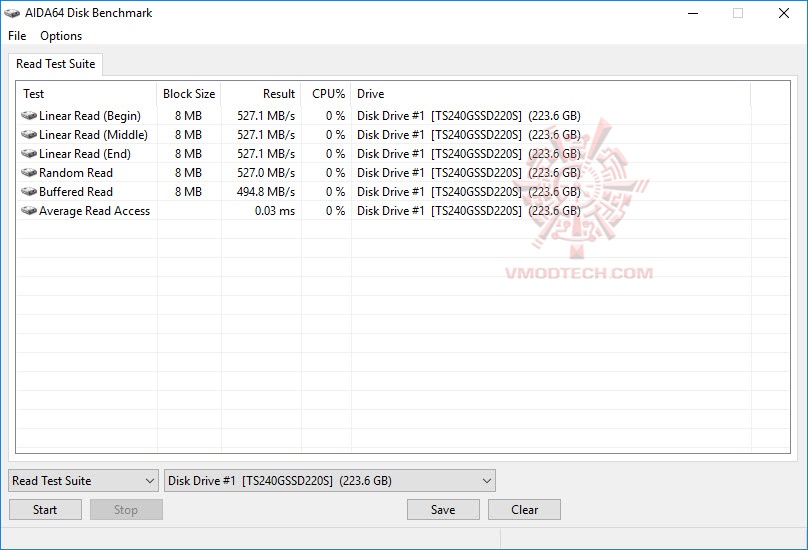Click the disabled Stop button
Screen dimensions: 808x550
[126, 510]
